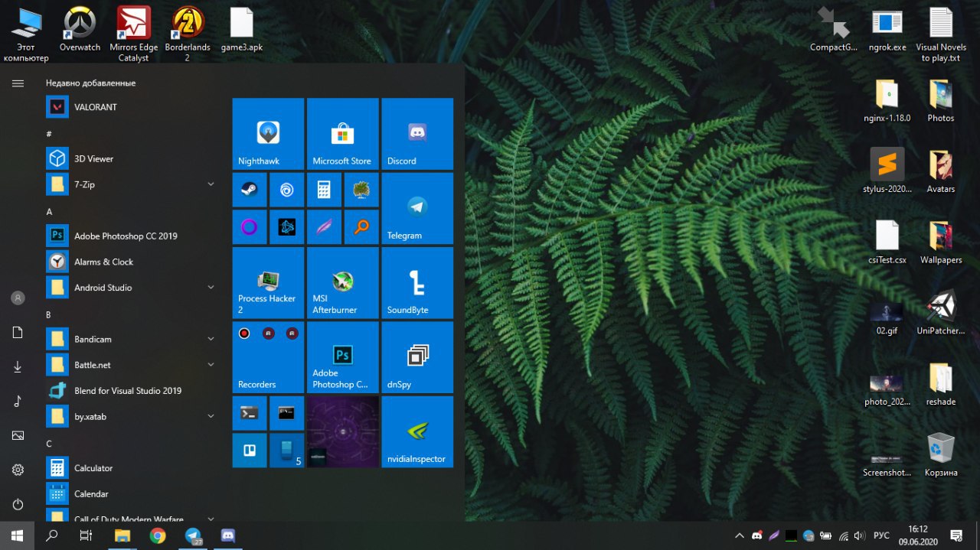Image resolution: width=980 pixels, height=550 pixels.
Task: Click the Power button in Start
Action: click(x=18, y=504)
